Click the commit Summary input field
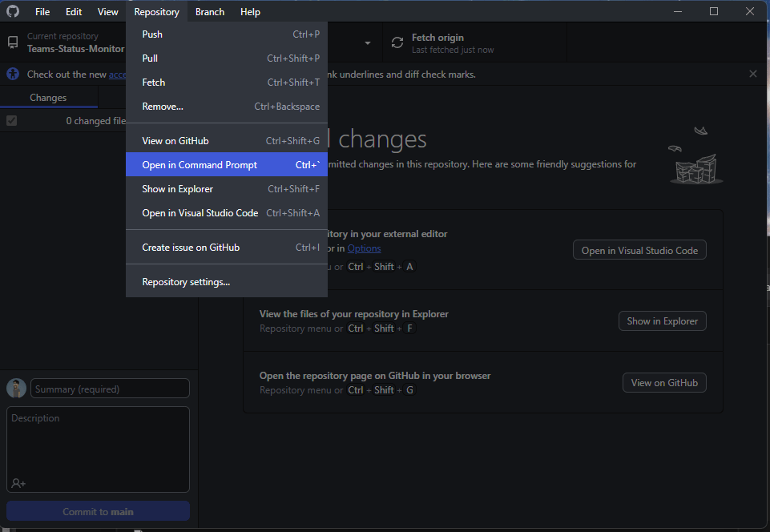The image size is (770, 532). pyautogui.click(x=111, y=389)
